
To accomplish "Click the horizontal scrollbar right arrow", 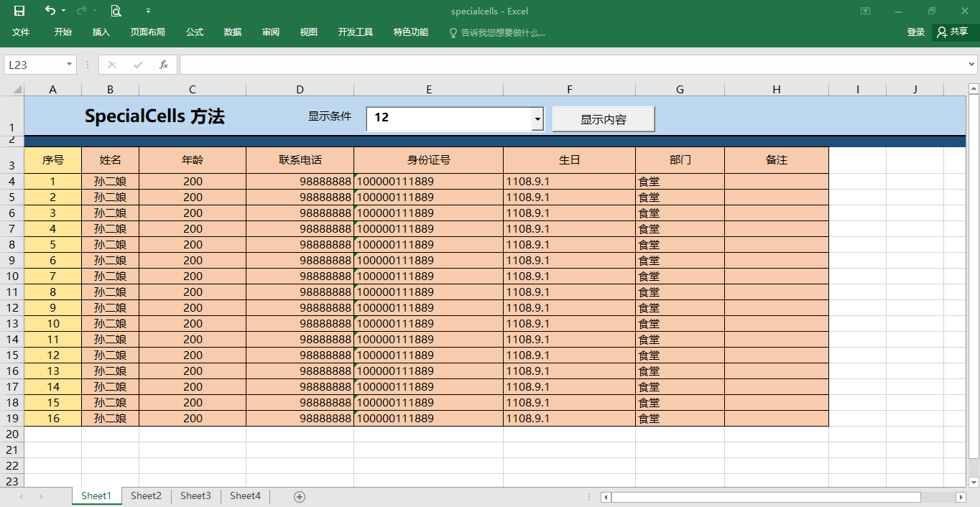I will tap(961, 497).
